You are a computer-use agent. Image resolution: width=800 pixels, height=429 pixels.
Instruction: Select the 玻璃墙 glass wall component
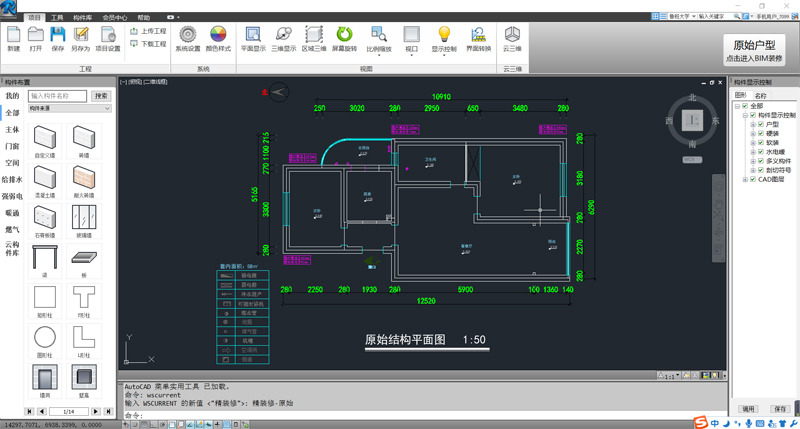click(84, 221)
